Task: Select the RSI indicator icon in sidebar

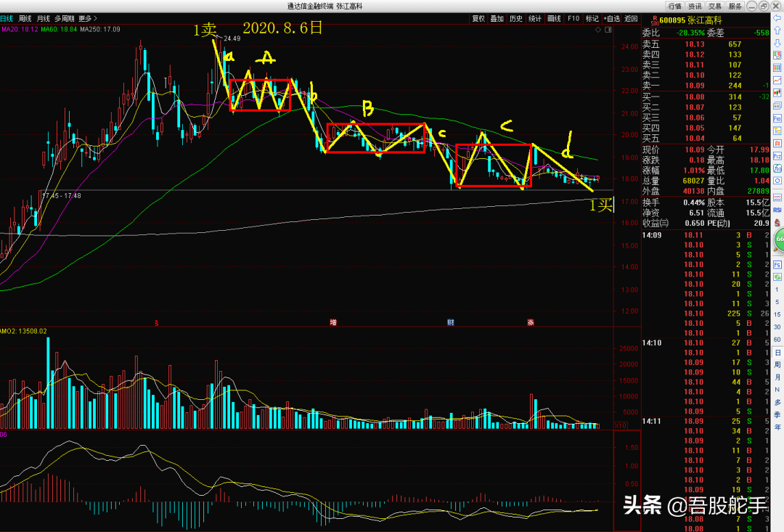Action: [777, 210]
